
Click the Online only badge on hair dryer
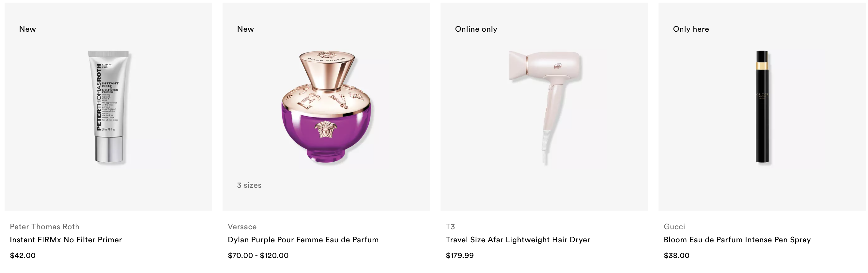[476, 29]
